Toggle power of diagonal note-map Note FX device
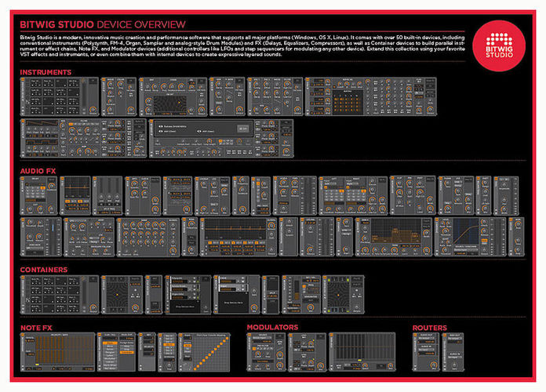546x392 pixels. 180,336
